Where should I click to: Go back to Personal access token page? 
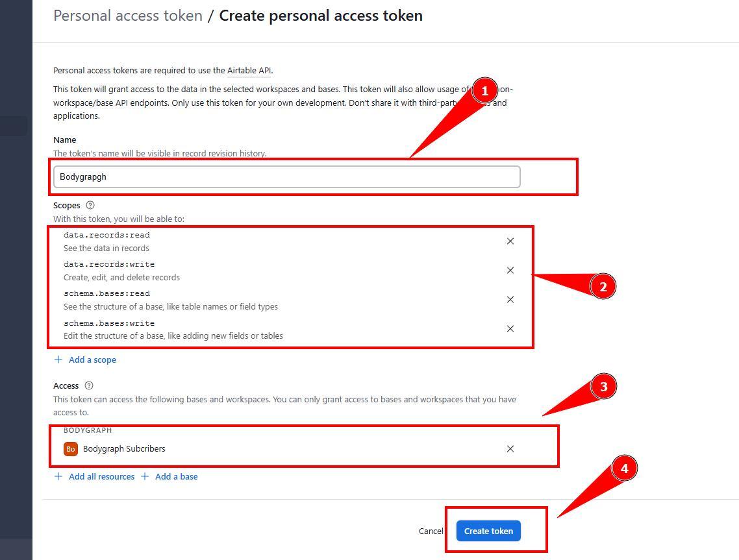click(x=128, y=16)
